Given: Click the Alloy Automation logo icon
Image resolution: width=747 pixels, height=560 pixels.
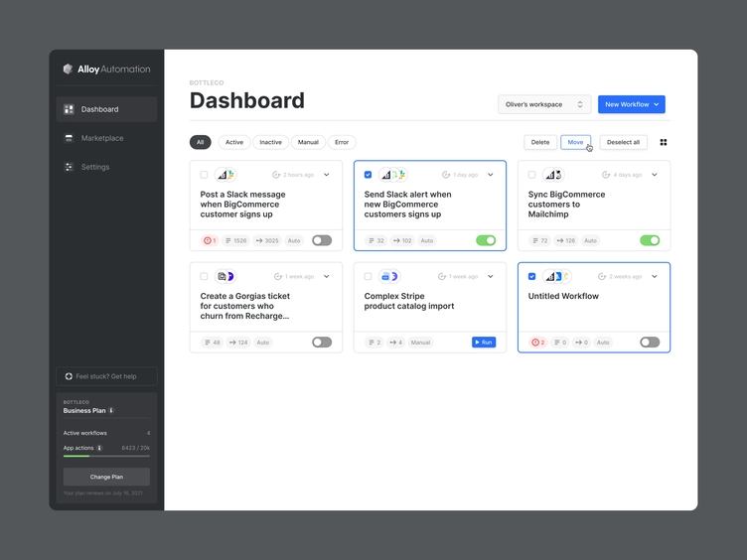Looking at the screenshot, I should pyautogui.click(x=69, y=70).
